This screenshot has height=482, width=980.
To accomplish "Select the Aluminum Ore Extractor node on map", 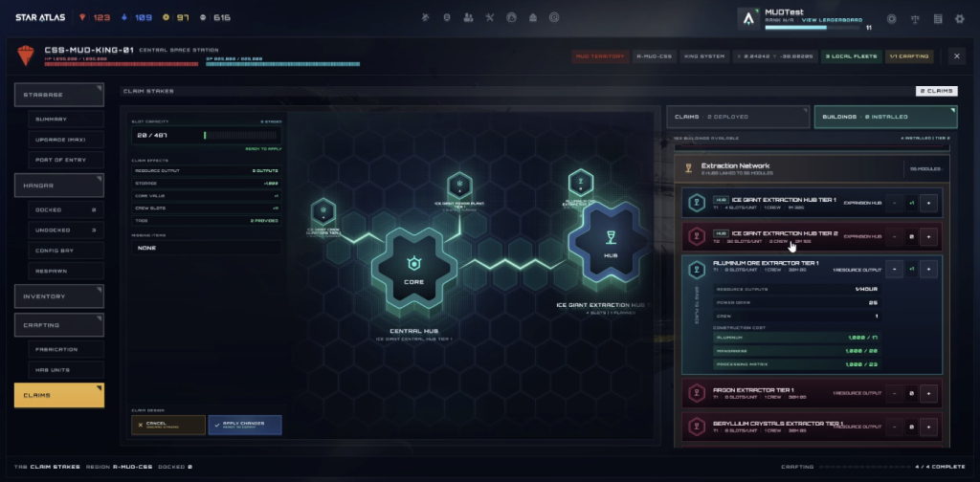I will pos(581,181).
